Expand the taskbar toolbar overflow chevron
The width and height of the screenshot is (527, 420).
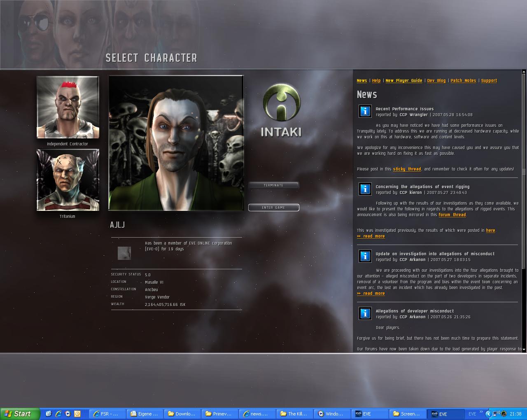[481, 412]
